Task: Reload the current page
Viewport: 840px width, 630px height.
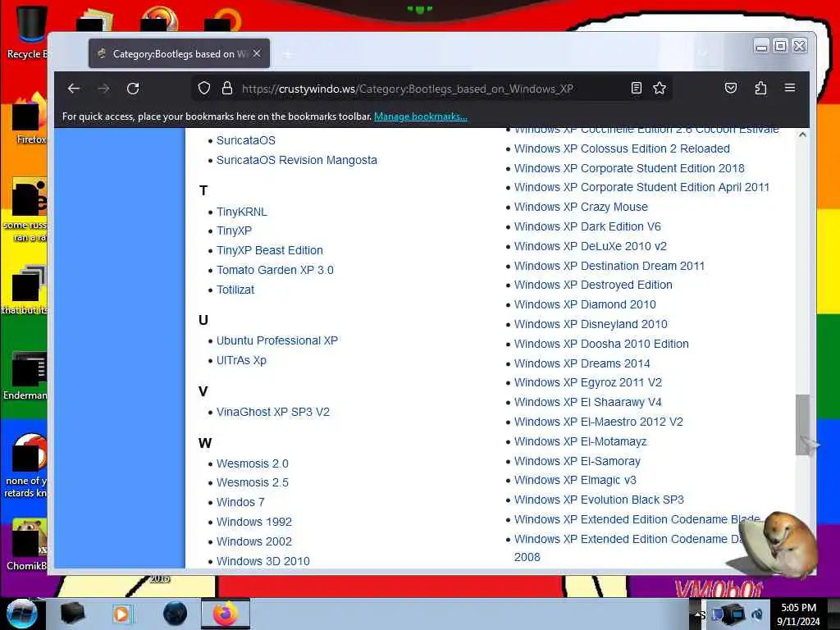Action: [134, 89]
